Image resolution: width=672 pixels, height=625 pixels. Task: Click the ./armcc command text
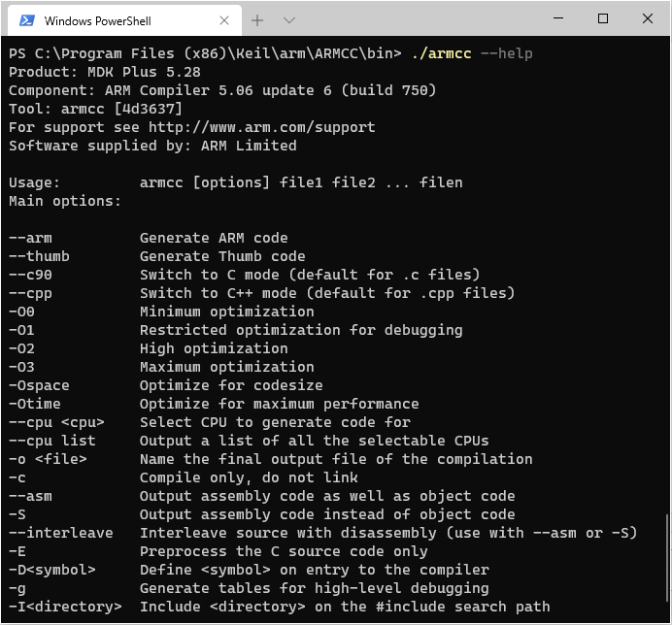(441, 53)
